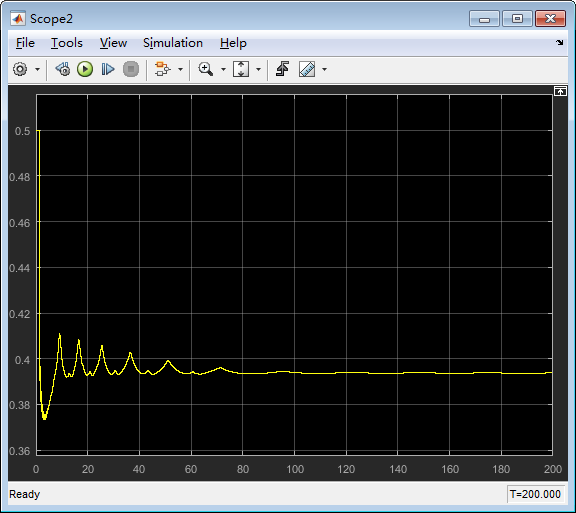Open the Tools menu
The width and height of the screenshot is (576, 513).
pos(67,43)
